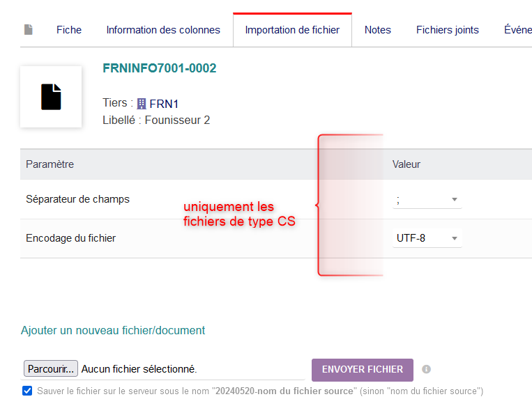Viewport: 532px width, 406px height.
Task: Open the UTF-8 encoding dropdown
Action: click(427, 238)
